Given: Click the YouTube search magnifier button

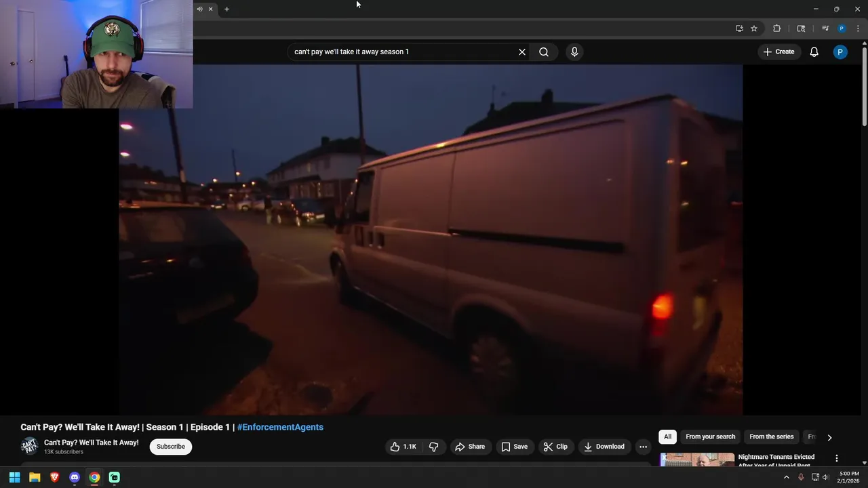Looking at the screenshot, I should pos(544,52).
